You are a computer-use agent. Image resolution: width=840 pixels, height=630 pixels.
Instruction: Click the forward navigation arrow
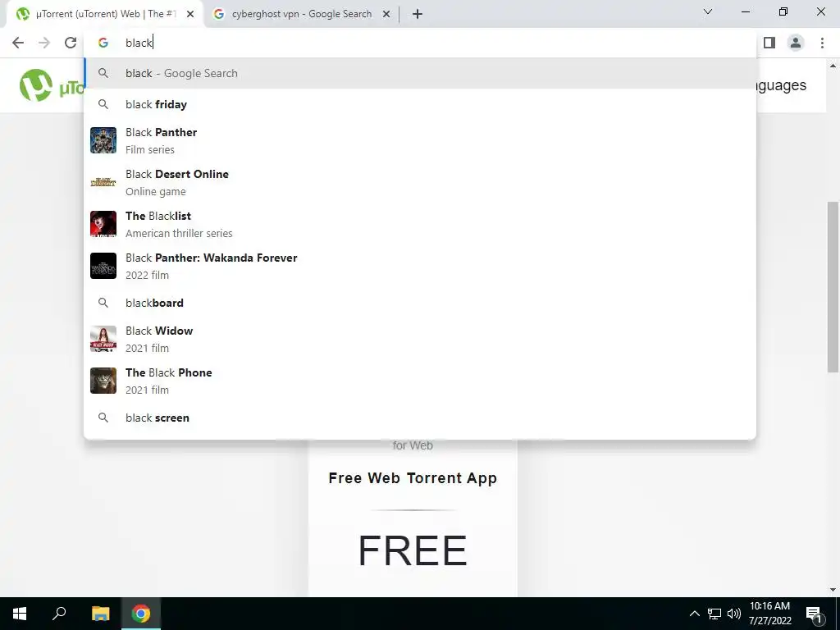(x=44, y=43)
